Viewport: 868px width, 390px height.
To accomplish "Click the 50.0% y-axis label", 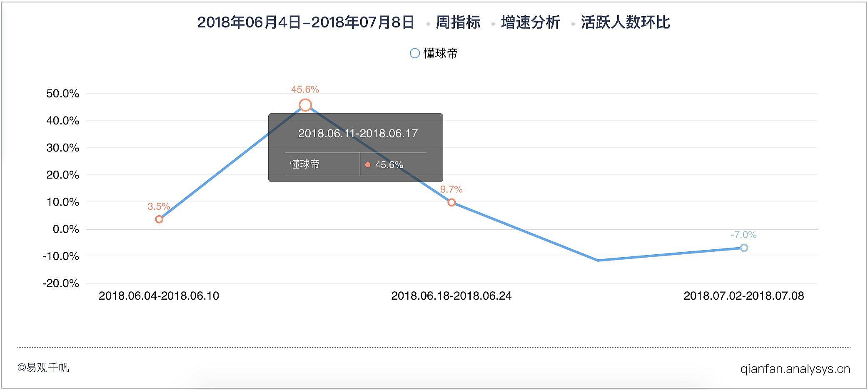I will [x=62, y=94].
